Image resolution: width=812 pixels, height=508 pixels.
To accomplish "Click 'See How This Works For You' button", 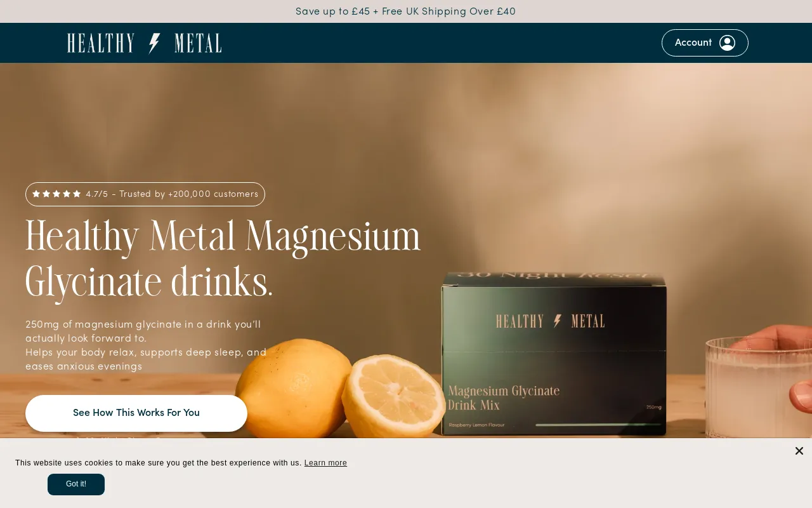I will pos(136,413).
